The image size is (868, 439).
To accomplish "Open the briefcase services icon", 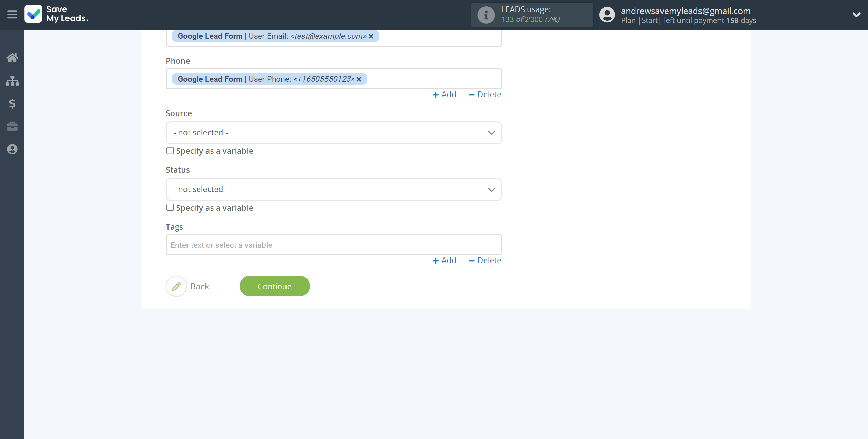I will pos(12,126).
